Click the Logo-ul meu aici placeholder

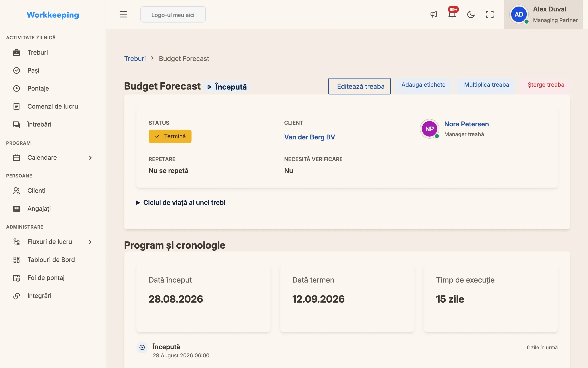[x=173, y=15]
